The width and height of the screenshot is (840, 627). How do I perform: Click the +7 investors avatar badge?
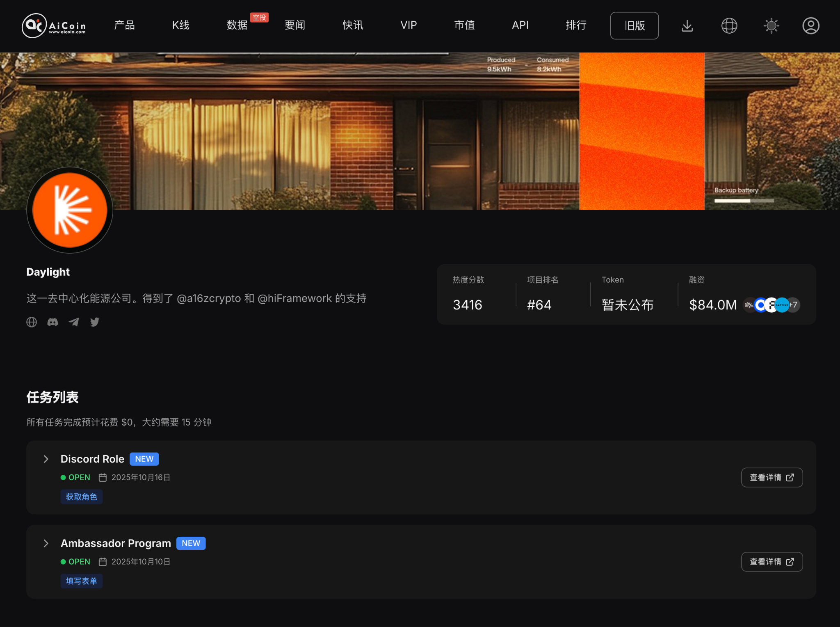794,305
